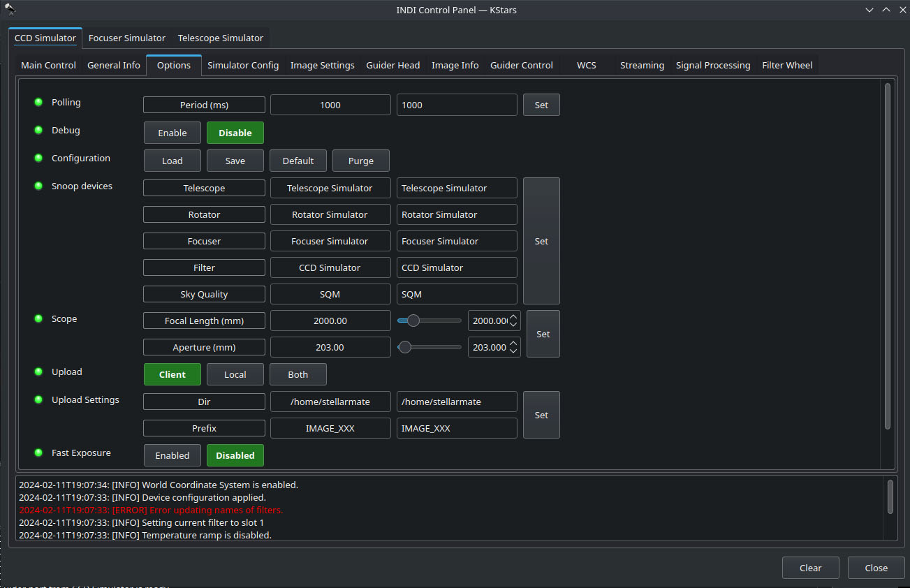Purge the saved configuration
The image size is (910, 588).
[361, 161]
